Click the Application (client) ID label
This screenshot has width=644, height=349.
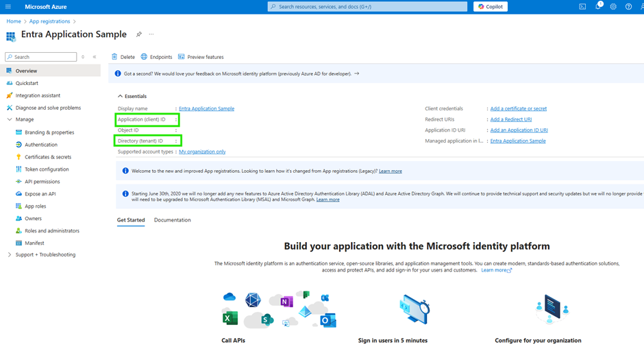pos(142,119)
